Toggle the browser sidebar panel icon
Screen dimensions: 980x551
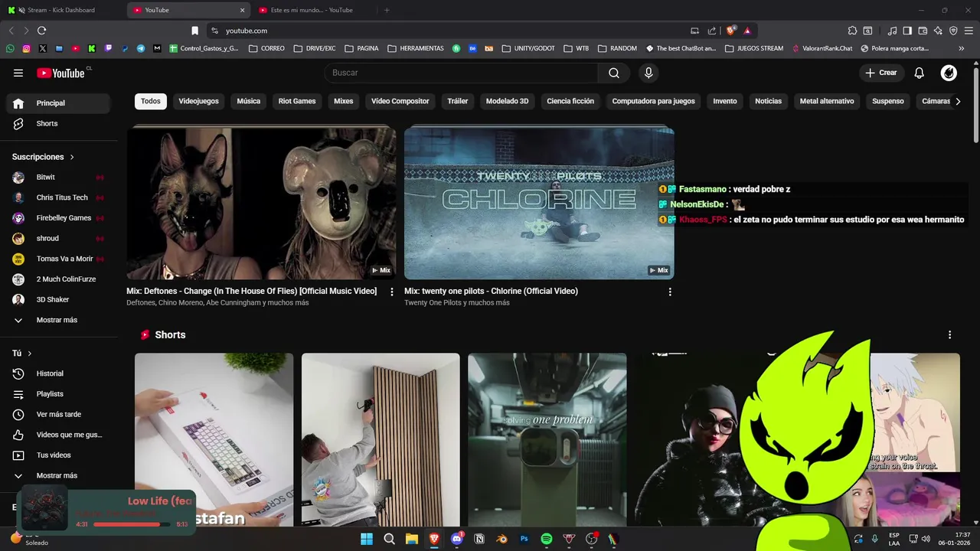click(x=907, y=31)
